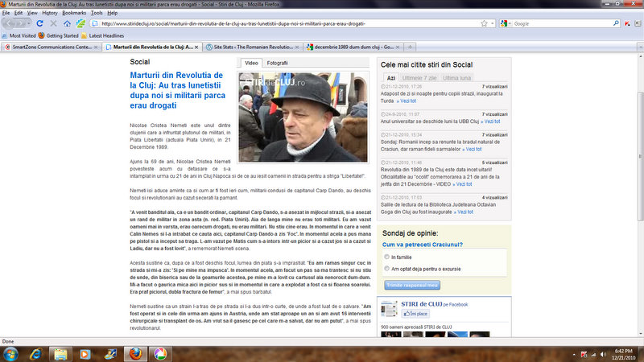Submit poll with 'Trimite raspunsul meu'
This screenshot has height=362, width=644.
point(411,285)
